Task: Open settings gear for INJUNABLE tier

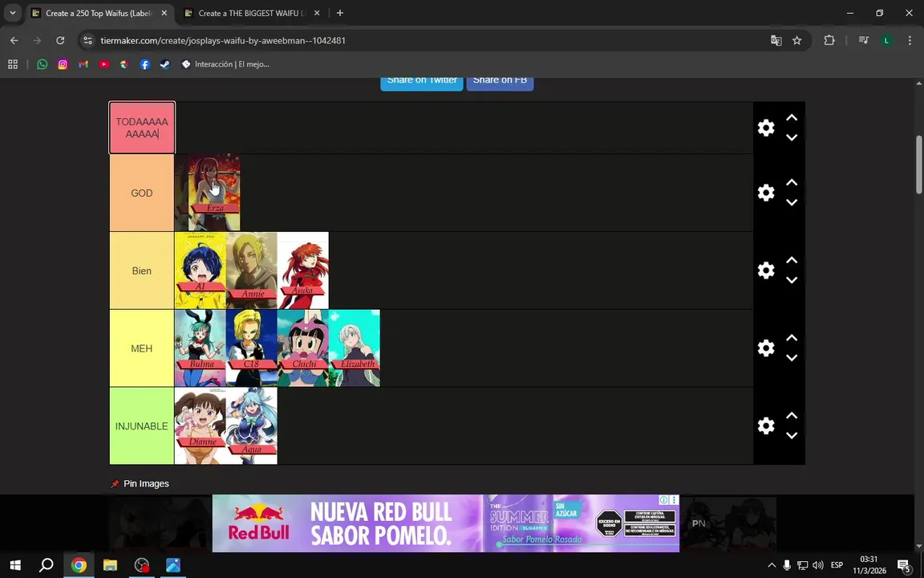Action: point(765,425)
